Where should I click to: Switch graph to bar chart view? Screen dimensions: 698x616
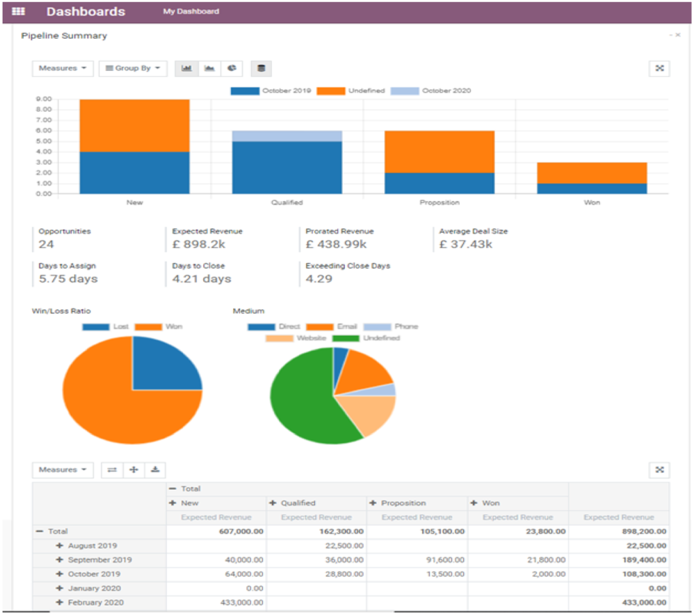tap(187, 68)
